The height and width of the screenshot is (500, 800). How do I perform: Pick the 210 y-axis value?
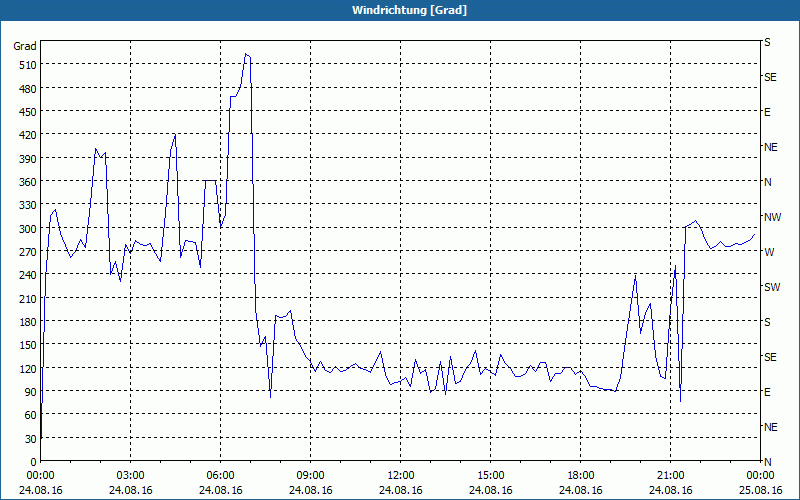[x=28, y=298]
